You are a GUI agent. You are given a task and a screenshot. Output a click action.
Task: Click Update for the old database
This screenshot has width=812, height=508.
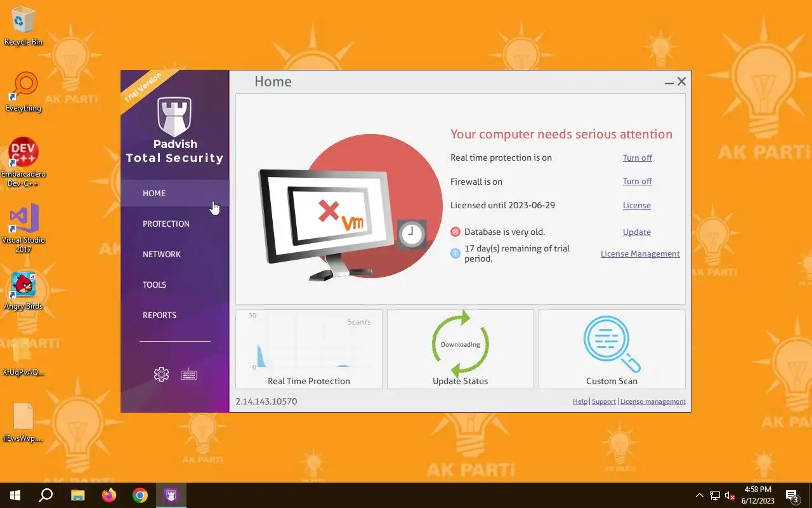click(x=636, y=232)
